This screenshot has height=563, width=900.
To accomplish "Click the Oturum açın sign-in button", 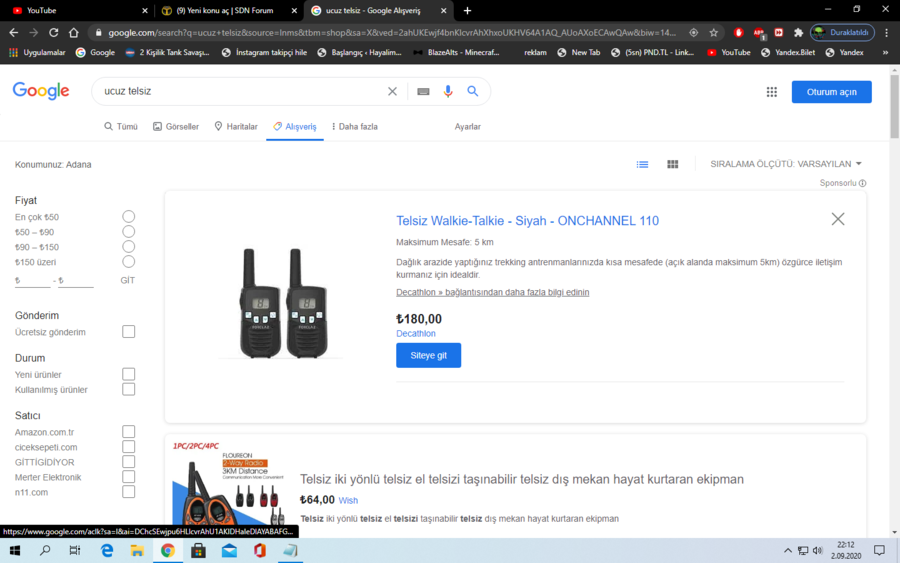I will click(831, 92).
